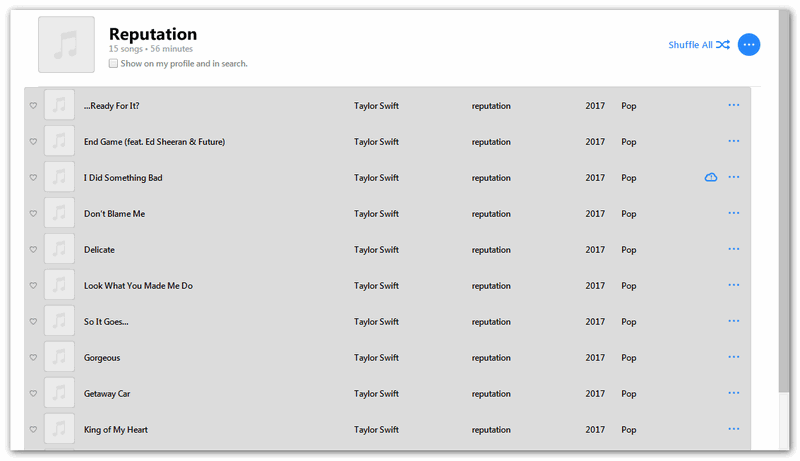
Task: Open the three-dot menu for Gorgeous
Action: click(734, 357)
